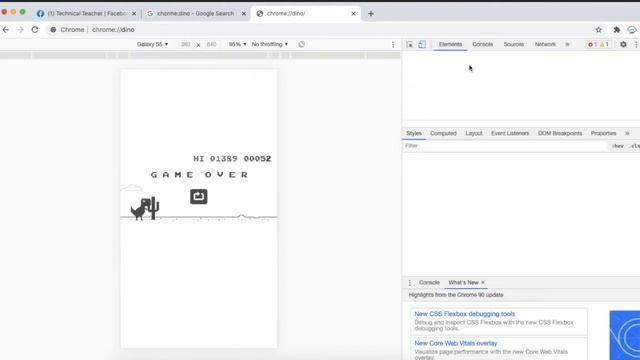Image resolution: width=640 pixels, height=360 pixels.
Task: Close the What's New drawer tab
Action: click(483, 282)
